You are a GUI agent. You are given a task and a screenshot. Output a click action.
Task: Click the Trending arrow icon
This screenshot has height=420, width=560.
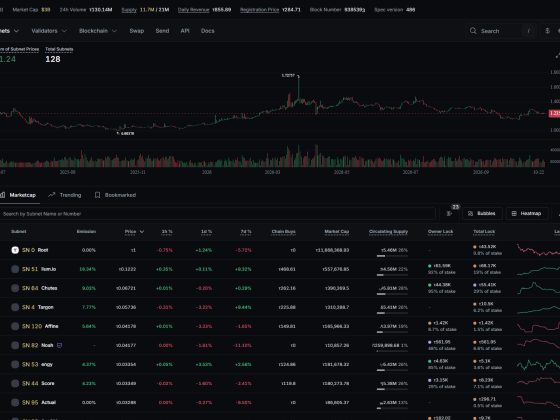(x=51, y=195)
